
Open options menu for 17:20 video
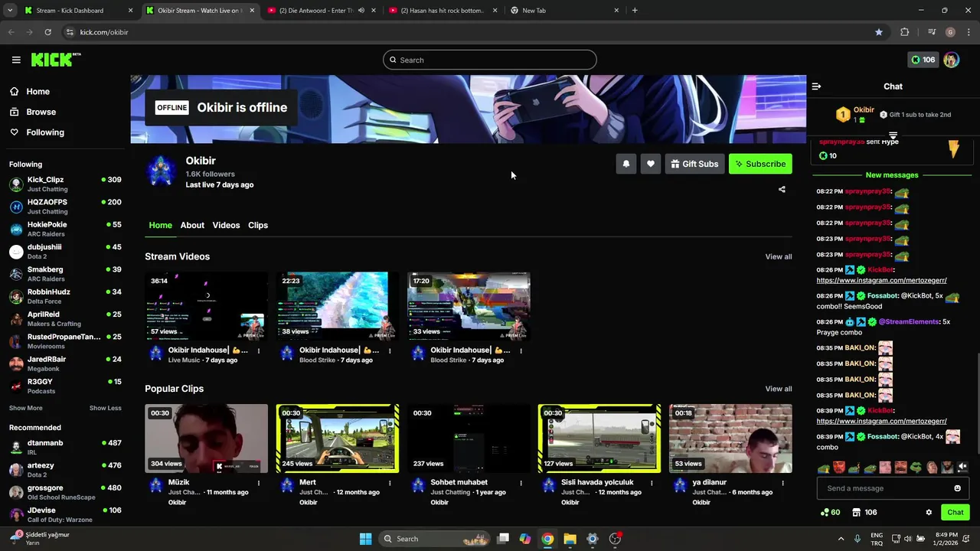click(521, 351)
